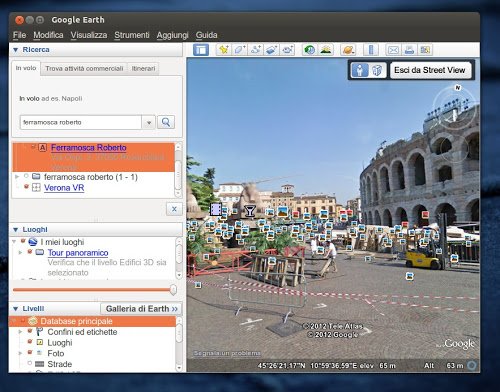Record a tour with toolbar icon
This screenshot has width=500, height=392.
287,50
